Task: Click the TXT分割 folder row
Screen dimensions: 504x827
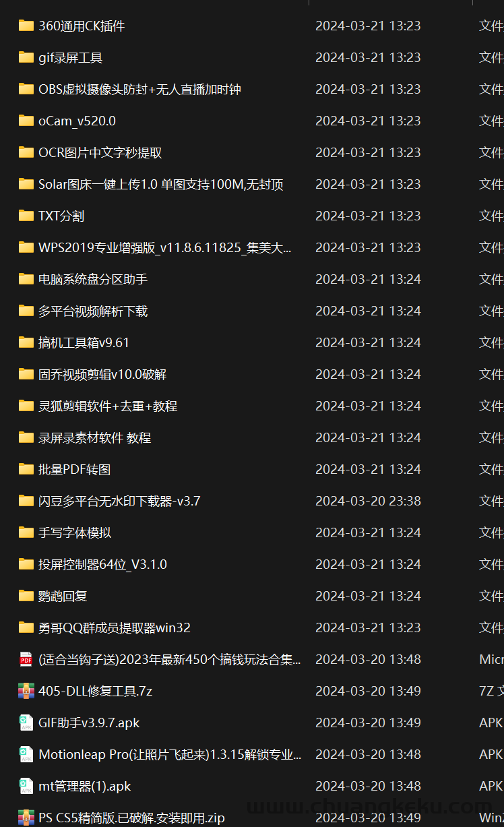Action: coord(252,216)
